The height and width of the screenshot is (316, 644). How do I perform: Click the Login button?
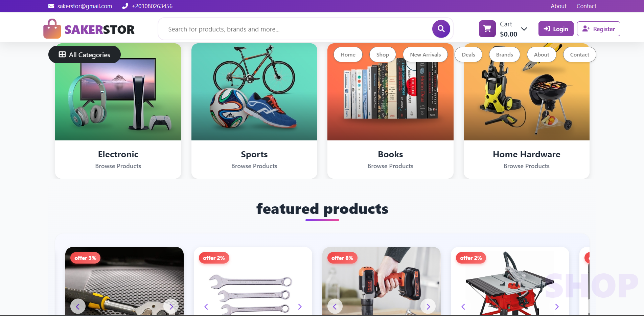pyautogui.click(x=556, y=29)
